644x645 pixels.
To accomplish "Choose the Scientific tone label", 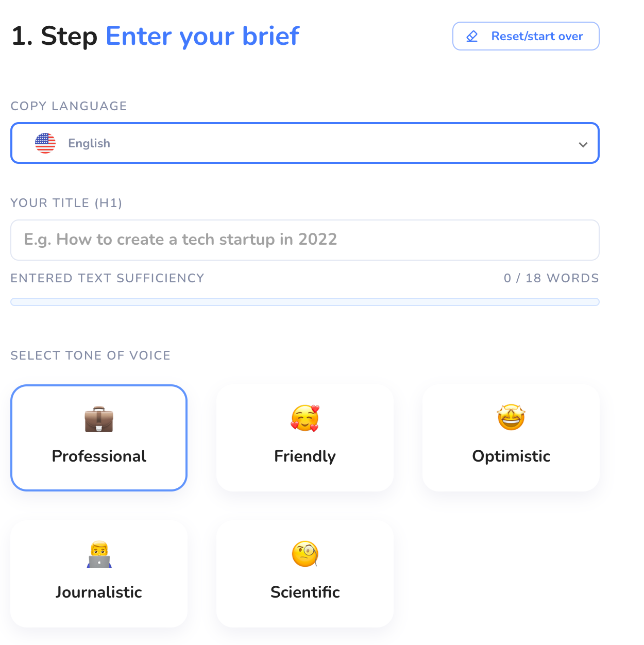I will pyautogui.click(x=305, y=592).
